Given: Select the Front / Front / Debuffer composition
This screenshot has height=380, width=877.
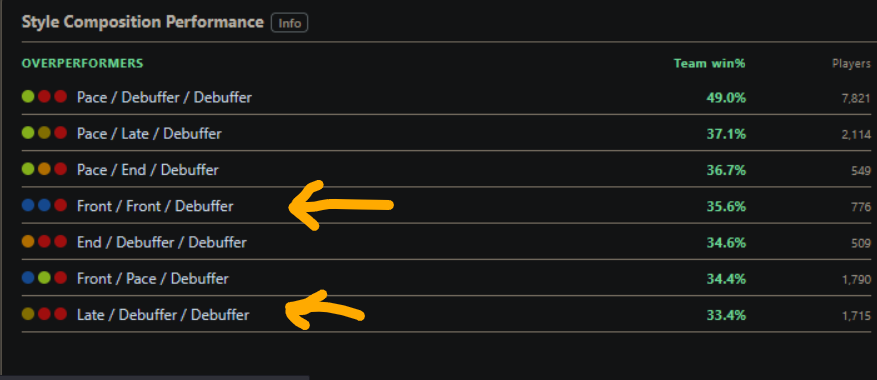Looking at the screenshot, I should coord(155,206).
